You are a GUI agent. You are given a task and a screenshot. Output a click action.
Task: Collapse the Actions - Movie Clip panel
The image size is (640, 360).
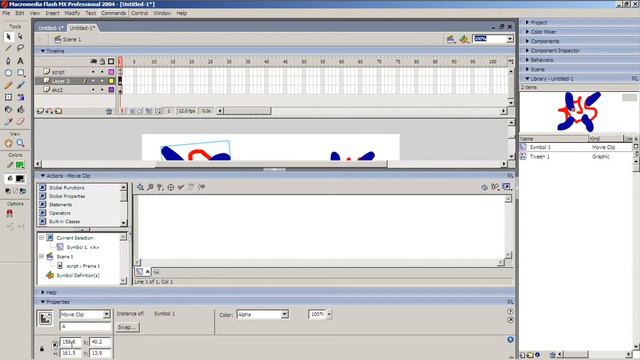tap(42, 176)
